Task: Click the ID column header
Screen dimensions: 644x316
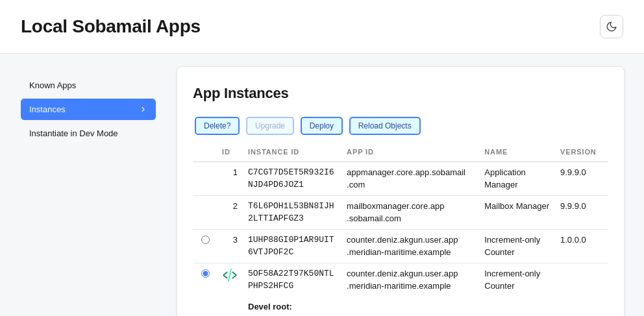Action: tap(226, 152)
